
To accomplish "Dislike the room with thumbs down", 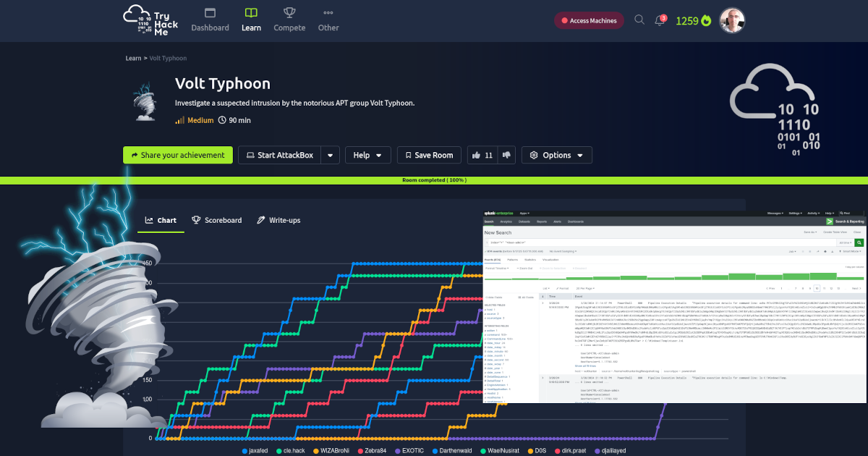I will (x=506, y=155).
